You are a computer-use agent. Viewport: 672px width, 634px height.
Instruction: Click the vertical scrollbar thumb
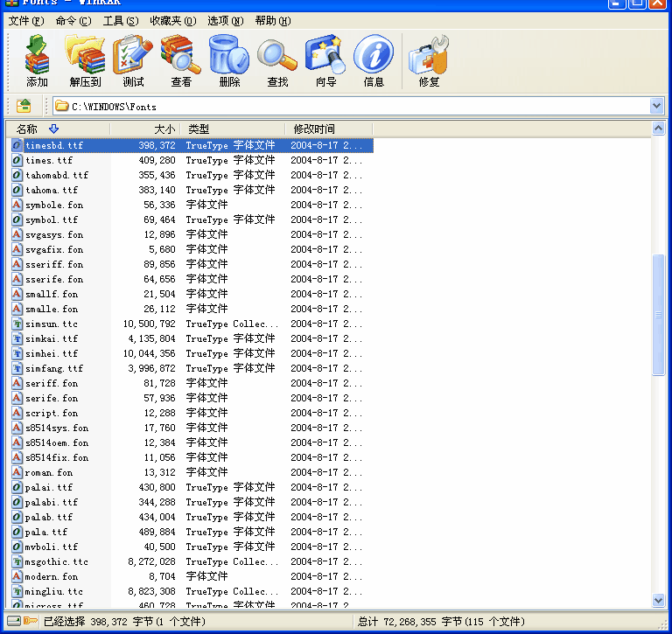point(658,315)
